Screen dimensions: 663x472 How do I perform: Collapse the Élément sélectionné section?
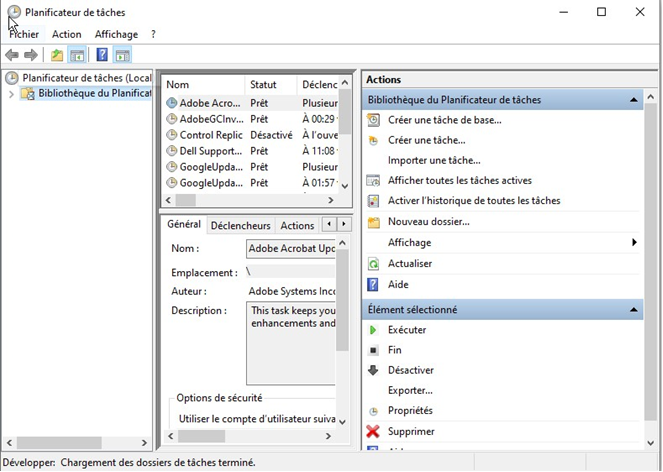coord(634,310)
